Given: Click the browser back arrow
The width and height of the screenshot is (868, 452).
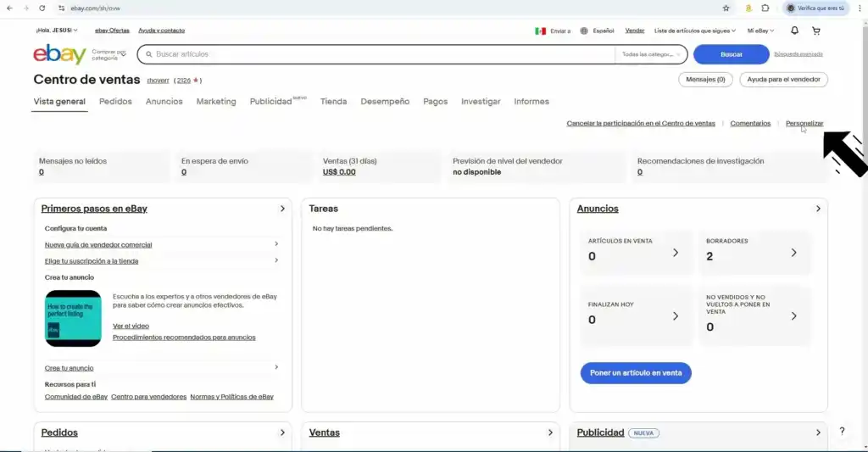Looking at the screenshot, I should [9, 8].
